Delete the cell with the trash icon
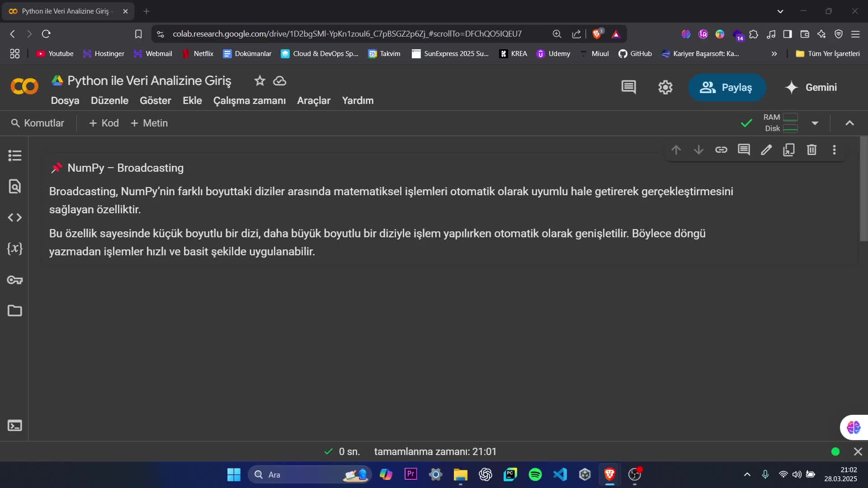Viewport: 868px width, 488px height. tap(811, 150)
